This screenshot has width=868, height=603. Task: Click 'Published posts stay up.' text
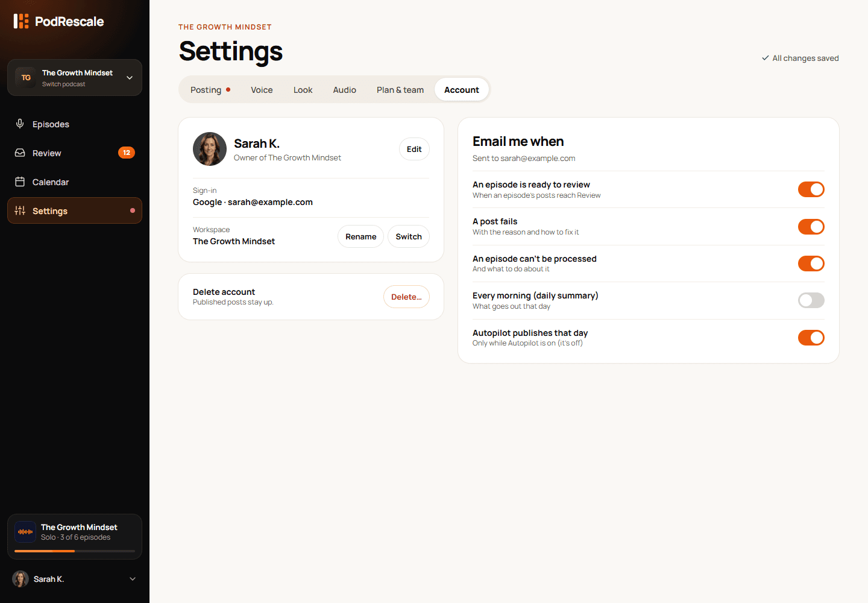pyautogui.click(x=233, y=302)
